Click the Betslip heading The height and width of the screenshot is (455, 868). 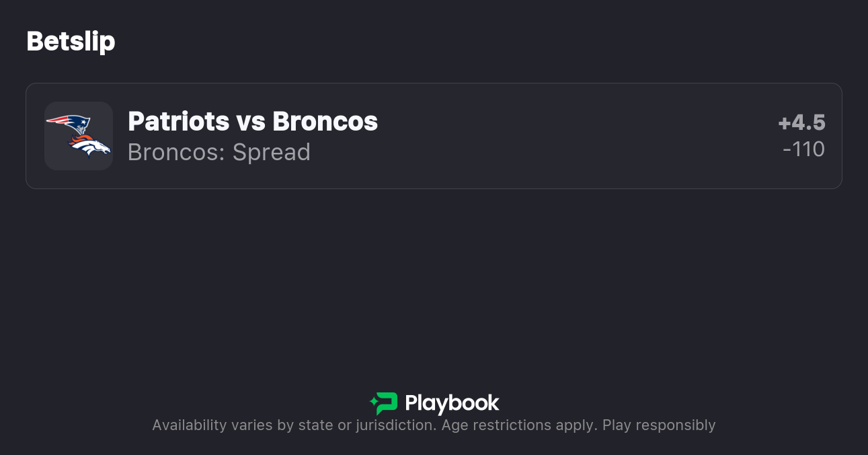coord(71,42)
